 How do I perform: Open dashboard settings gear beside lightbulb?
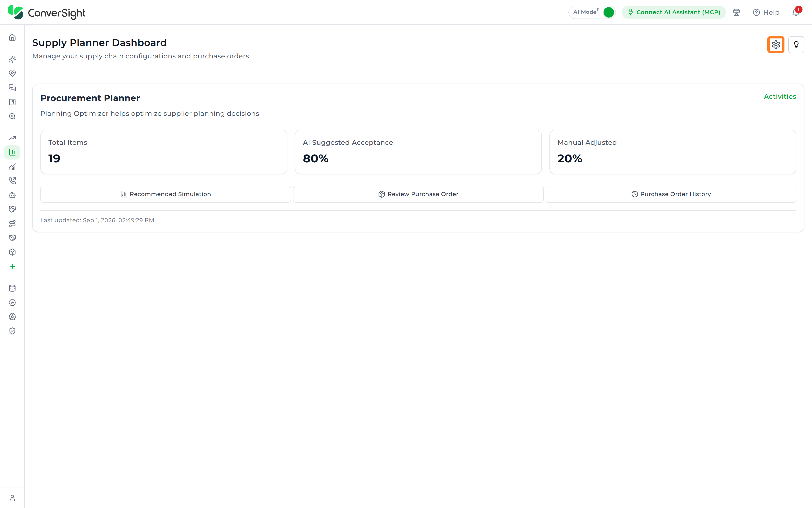click(x=776, y=45)
